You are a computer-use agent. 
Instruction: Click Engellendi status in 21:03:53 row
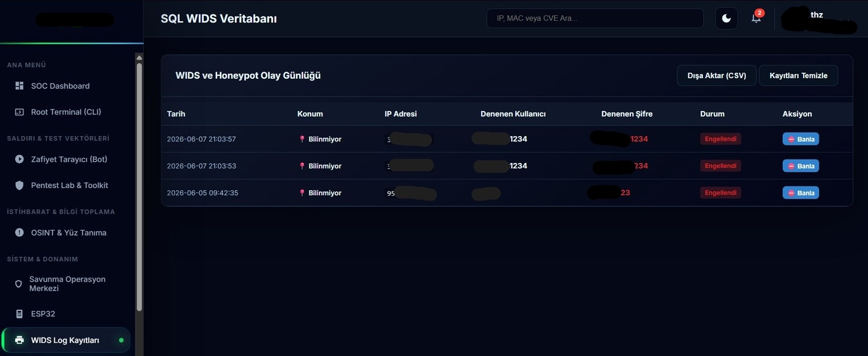tap(721, 166)
